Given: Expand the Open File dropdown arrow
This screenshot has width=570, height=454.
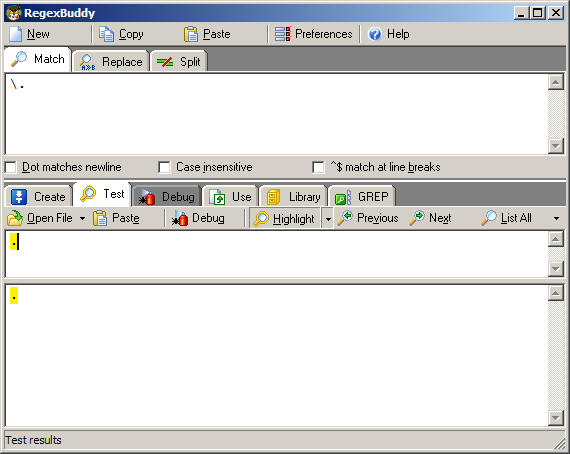Looking at the screenshot, I should click(83, 218).
